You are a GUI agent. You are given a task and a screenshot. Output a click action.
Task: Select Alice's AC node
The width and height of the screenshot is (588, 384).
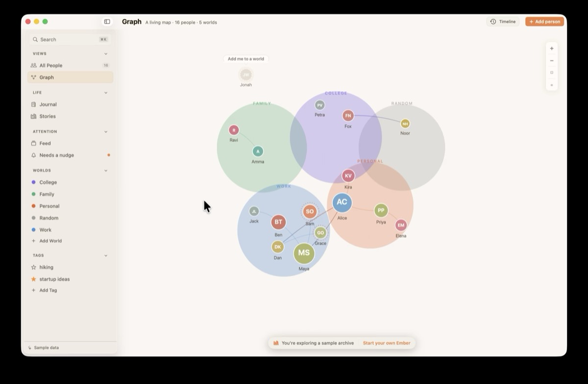[342, 202]
